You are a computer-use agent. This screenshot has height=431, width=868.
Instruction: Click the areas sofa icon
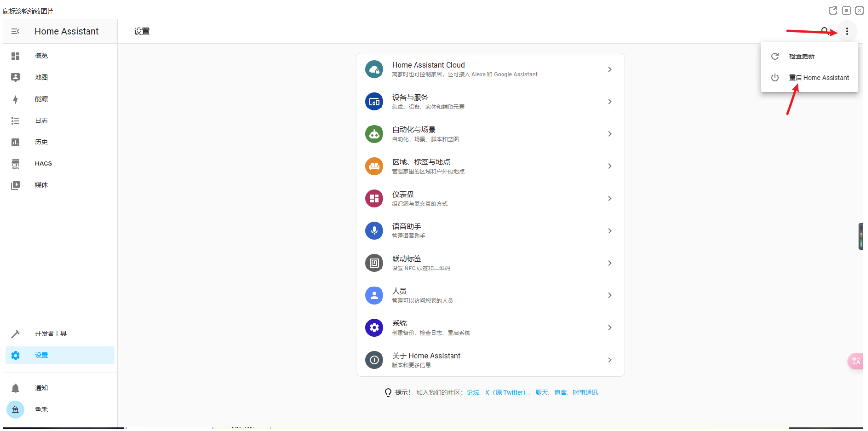(374, 166)
